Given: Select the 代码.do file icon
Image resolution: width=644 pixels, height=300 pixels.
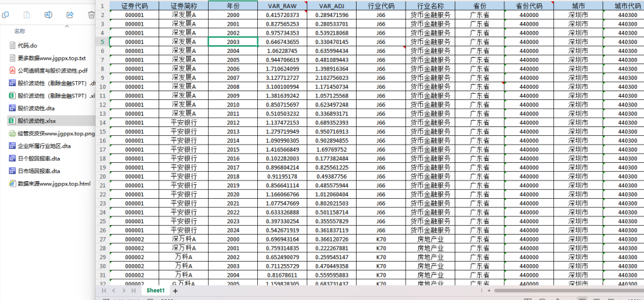Looking at the screenshot, I should tap(13, 46).
